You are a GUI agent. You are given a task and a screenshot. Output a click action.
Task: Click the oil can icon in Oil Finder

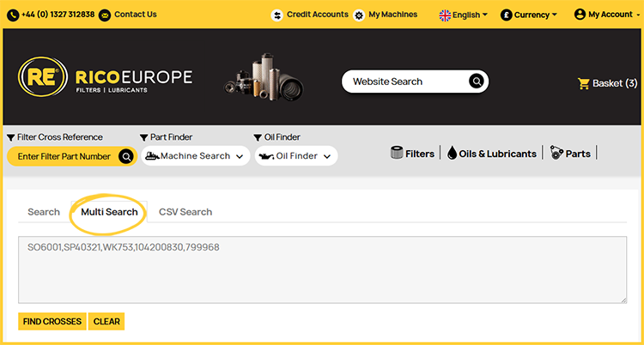(x=266, y=156)
